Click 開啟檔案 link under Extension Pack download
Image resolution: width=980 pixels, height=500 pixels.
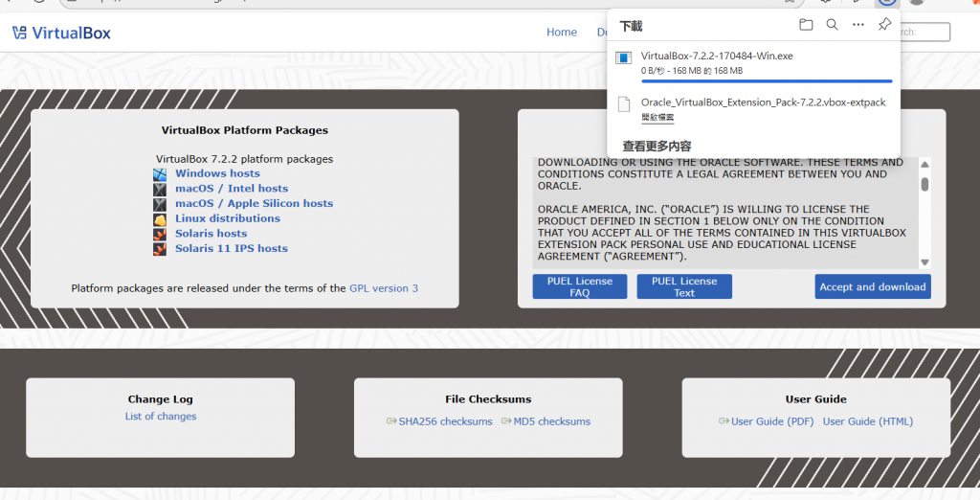[657, 117]
